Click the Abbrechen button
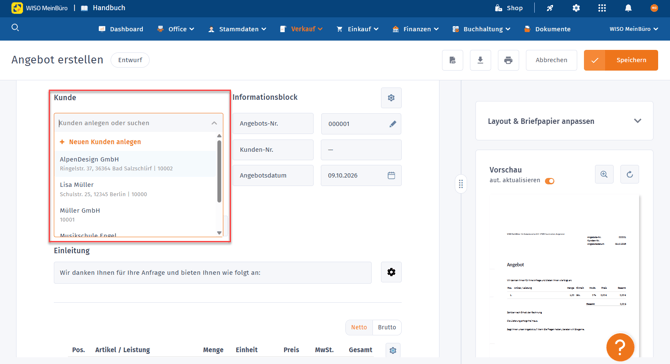Viewport: 670px width, 364px height. tap(551, 60)
